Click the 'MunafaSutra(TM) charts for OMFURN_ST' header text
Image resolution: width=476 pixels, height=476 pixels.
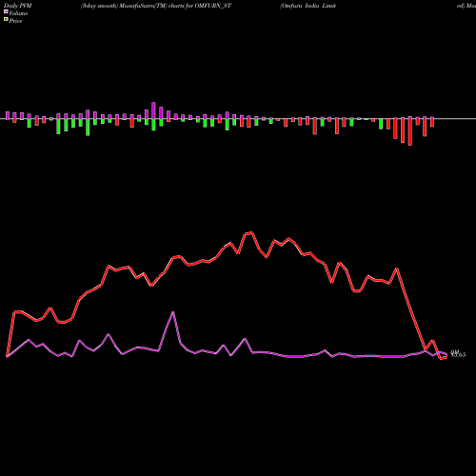pyautogui.click(x=175, y=6)
